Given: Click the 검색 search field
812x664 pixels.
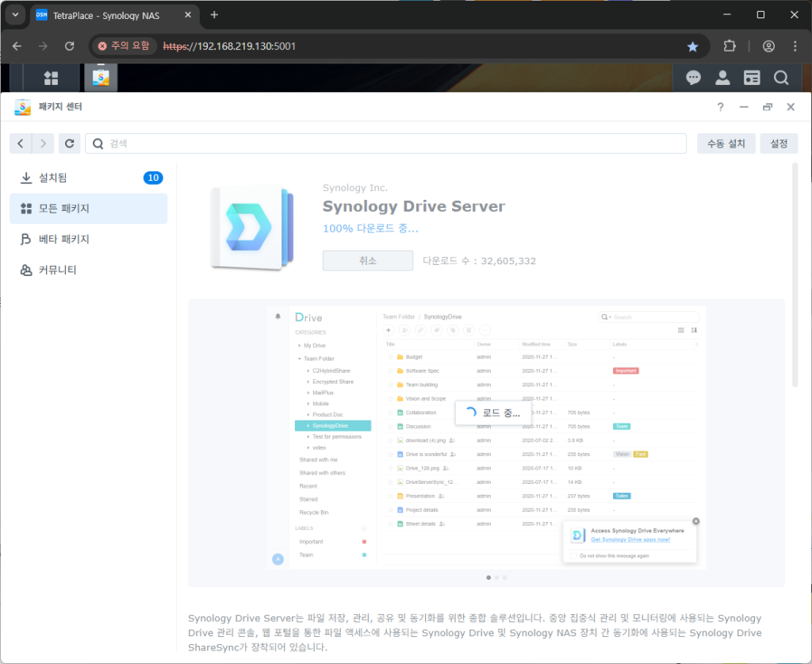Looking at the screenshot, I should [x=386, y=144].
